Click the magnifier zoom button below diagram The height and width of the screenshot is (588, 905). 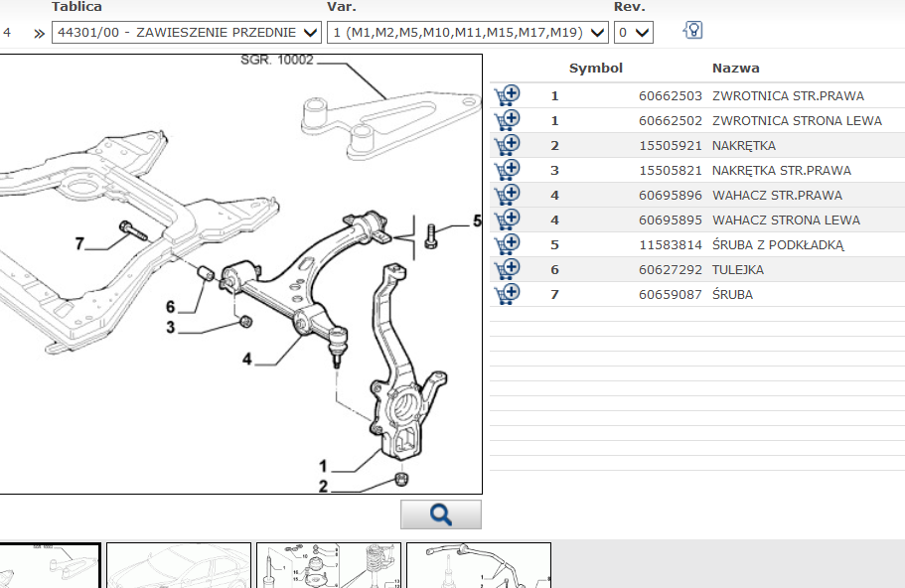[441, 514]
